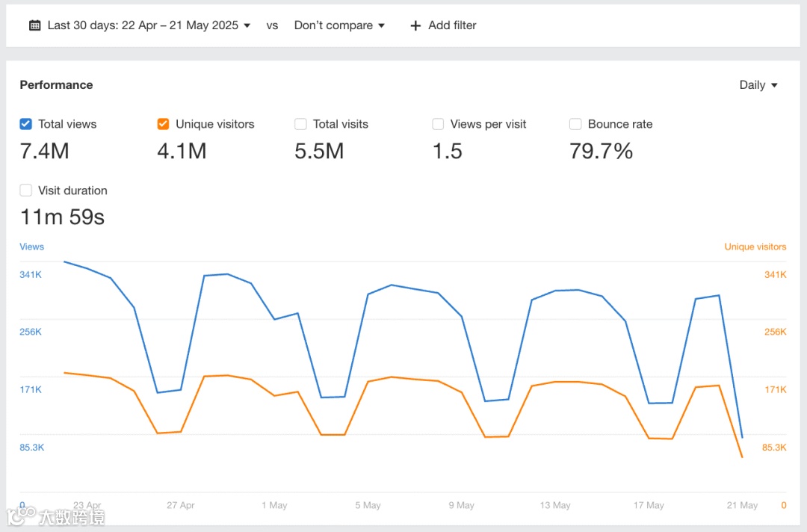The image size is (807, 532).
Task: Click the date range dropdown arrow
Action: [x=247, y=25]
